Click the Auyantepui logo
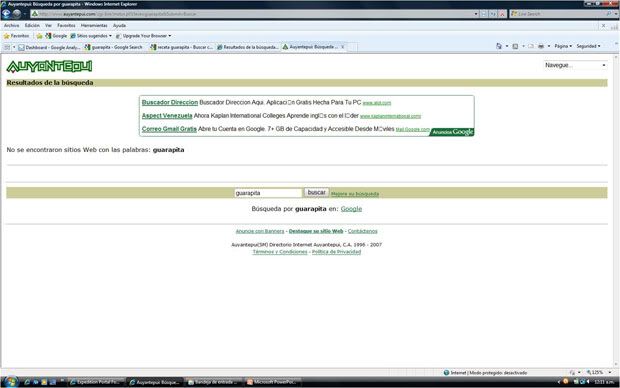This screenshot has width=620, height=388. 49,66
